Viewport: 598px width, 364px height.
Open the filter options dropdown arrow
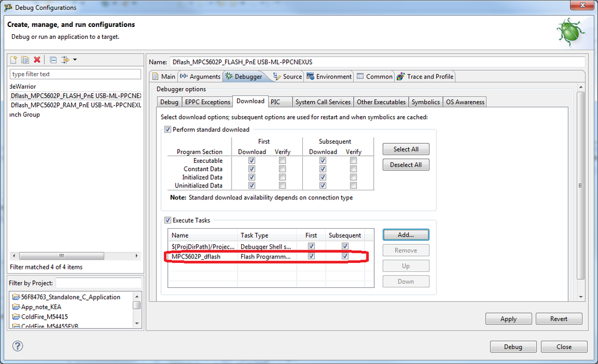(75, 59)
